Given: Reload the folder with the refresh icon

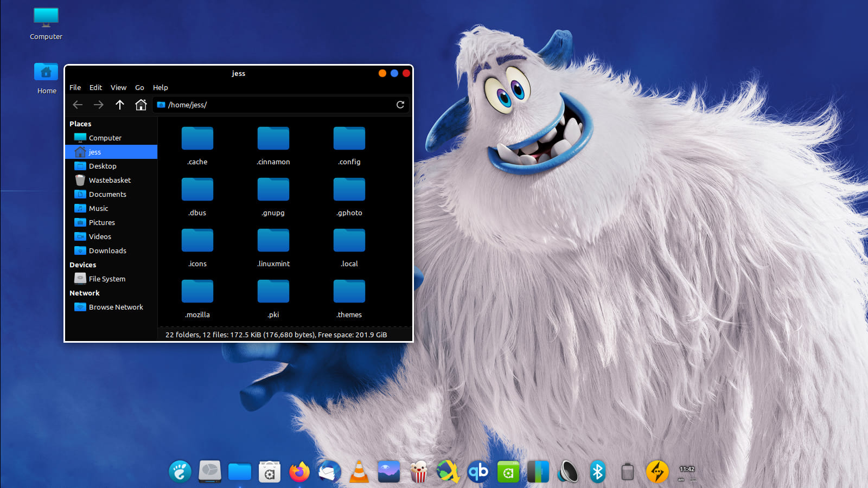Looking at the screenshot, I should pos(400,105).
